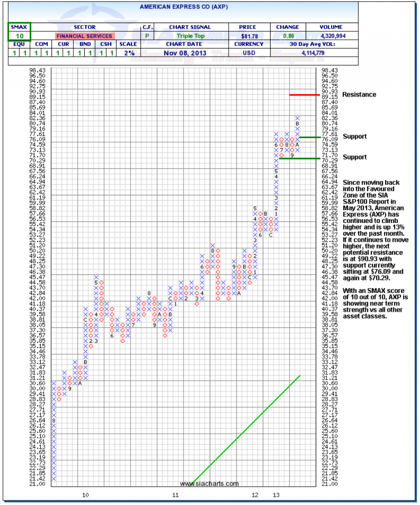
Task: Click the lower green Support line near 70.29
Action: tap(299, 158)
